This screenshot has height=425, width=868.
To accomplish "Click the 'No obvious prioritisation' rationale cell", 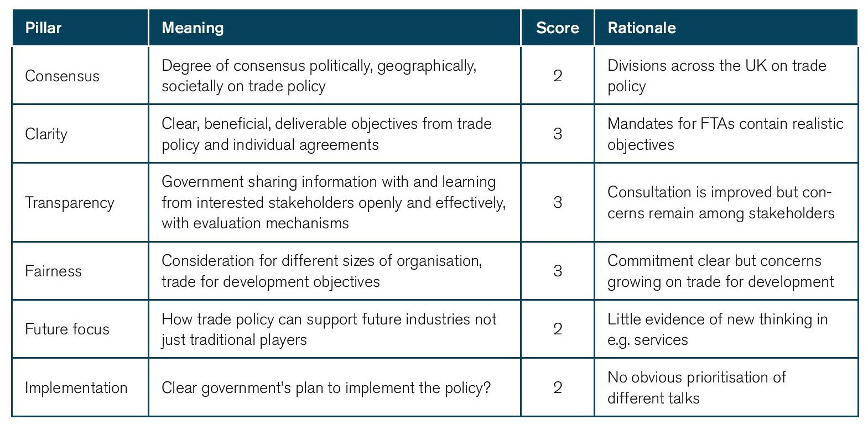I will [697, 387].
